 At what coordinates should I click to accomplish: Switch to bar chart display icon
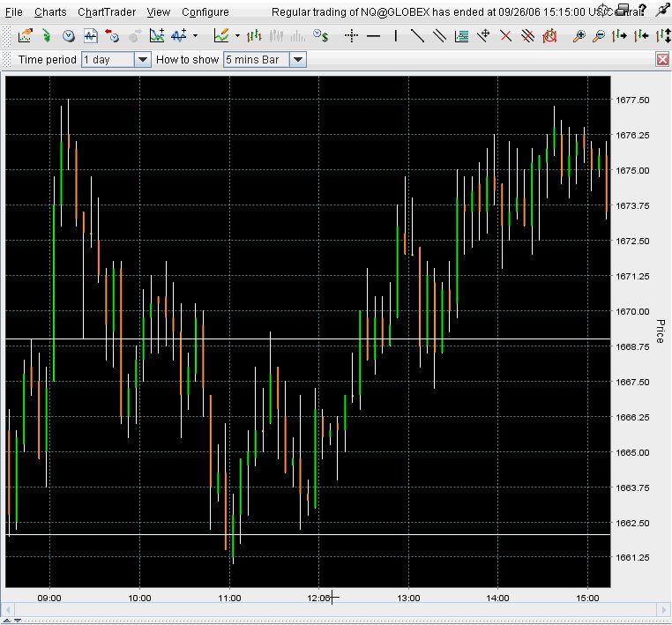254,35
